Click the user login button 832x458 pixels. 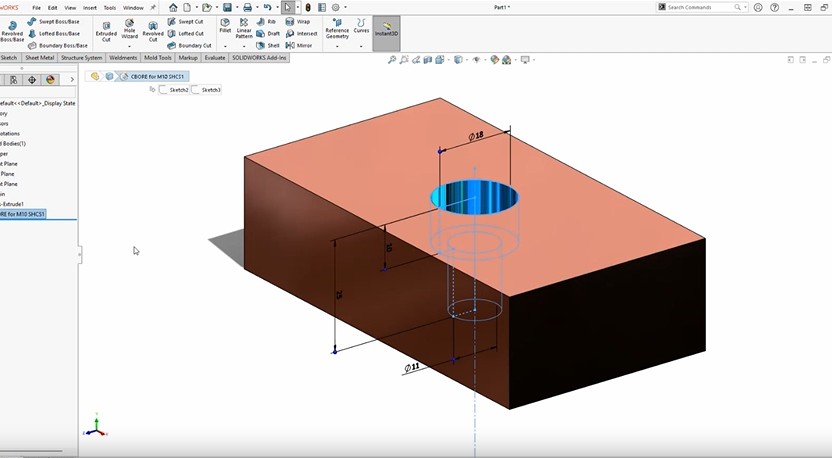pos(758,7)
